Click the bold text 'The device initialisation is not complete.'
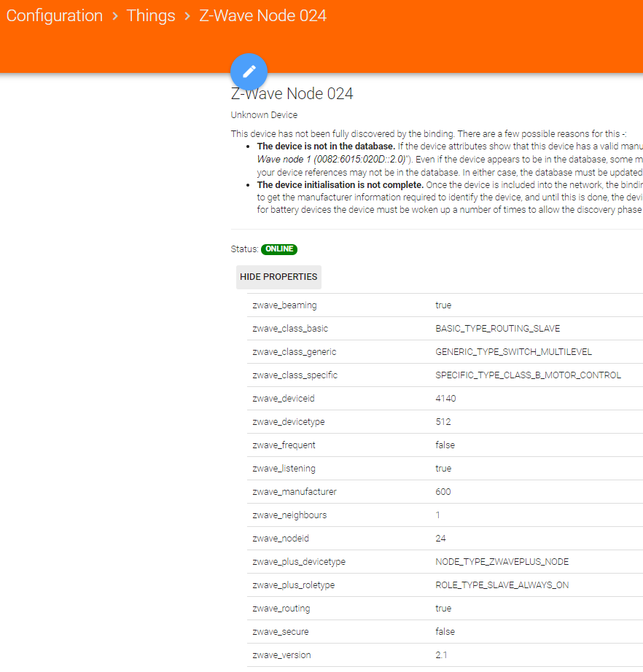This screenshot has width=643, height=672. 340,184
